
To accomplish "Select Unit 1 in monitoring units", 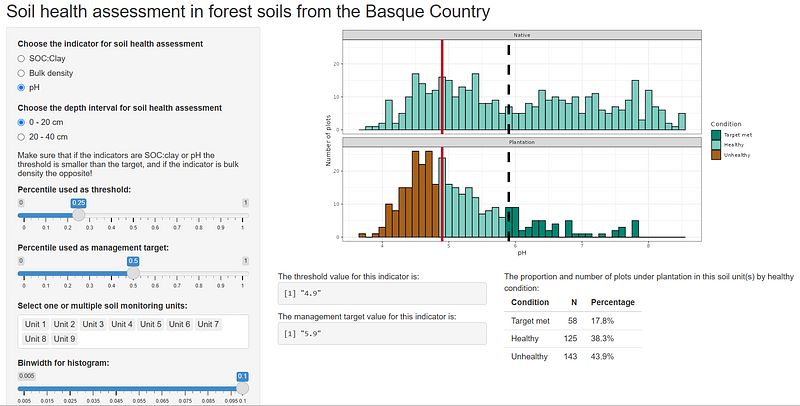I will [35, 324].
